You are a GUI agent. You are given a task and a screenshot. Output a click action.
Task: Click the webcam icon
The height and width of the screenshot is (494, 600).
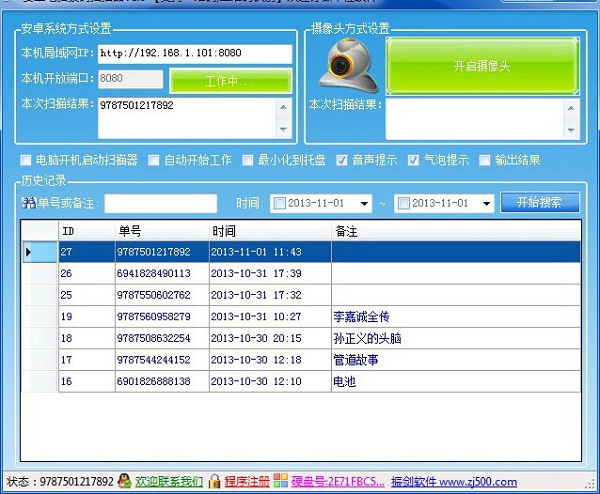[x=348, y=67]
